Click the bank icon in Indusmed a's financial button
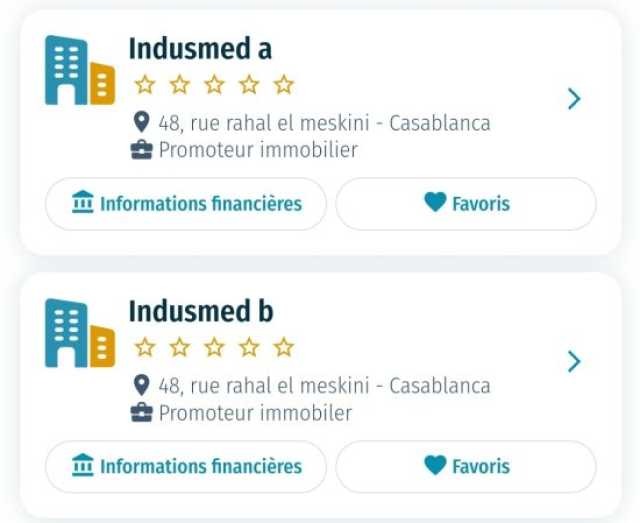 coord(83,202)
